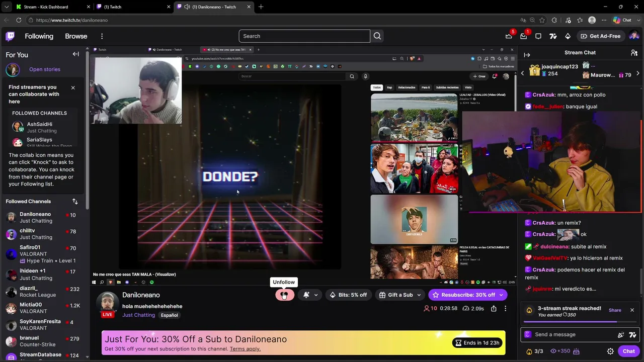Image resolution: width=644 pixels, height=362 pixels.
Task: Open the user profile avatar menu
Action: tap(634, 36)
